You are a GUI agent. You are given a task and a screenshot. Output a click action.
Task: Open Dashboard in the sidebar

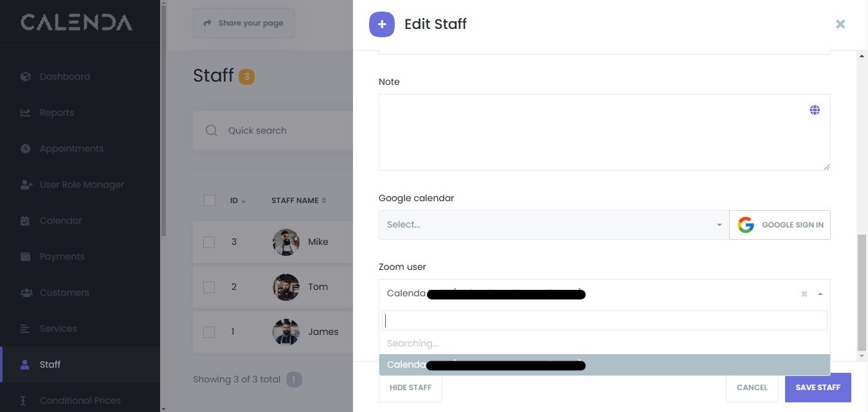pos(64,76)
